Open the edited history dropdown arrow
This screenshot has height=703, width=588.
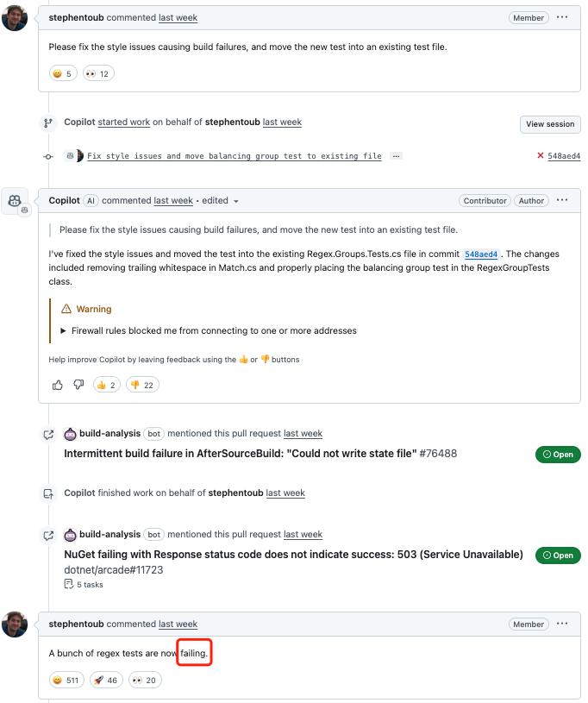pyautogui.click(x=235, y=201)
